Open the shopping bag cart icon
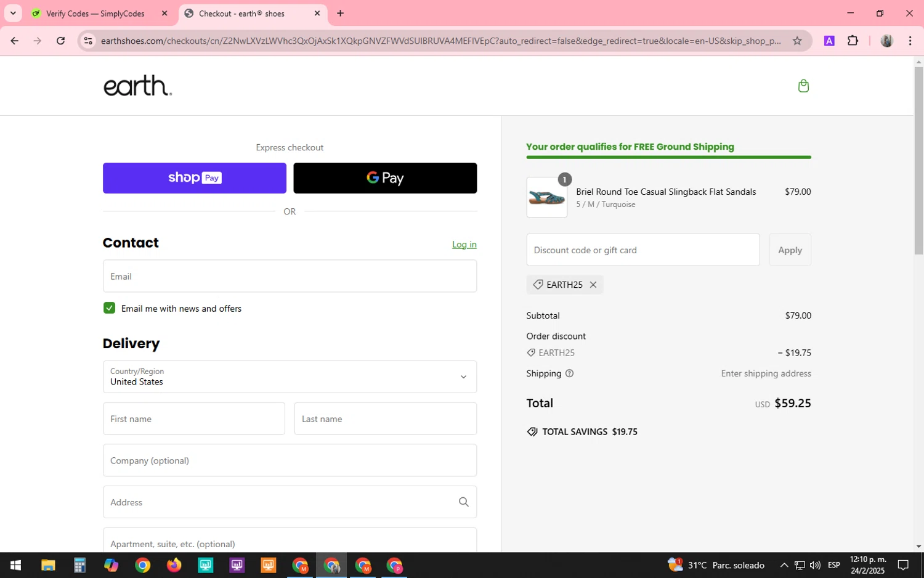Viewport: 924px width, 578px height. click(803, 86)
